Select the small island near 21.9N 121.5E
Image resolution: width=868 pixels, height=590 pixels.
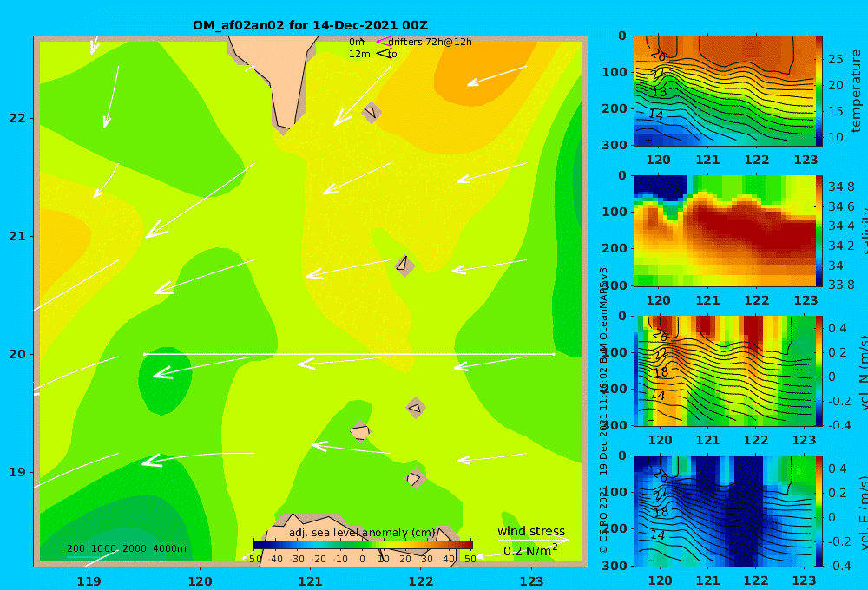tap(372, 112)
